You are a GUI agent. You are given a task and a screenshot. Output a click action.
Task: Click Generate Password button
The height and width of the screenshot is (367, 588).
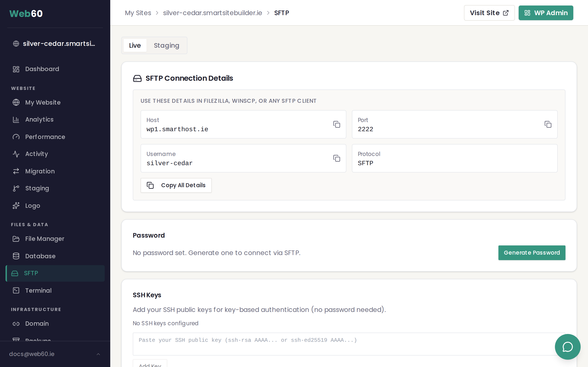tap(532, 253)
